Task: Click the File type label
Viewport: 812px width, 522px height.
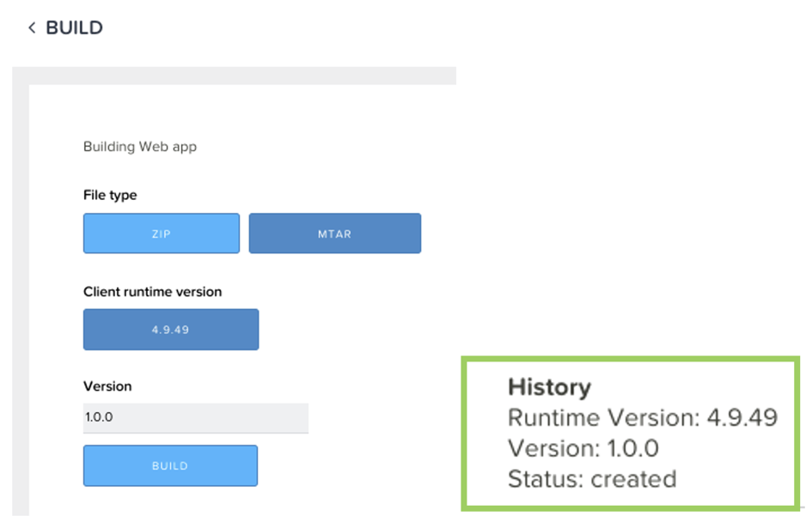Action: pos(110,196)
